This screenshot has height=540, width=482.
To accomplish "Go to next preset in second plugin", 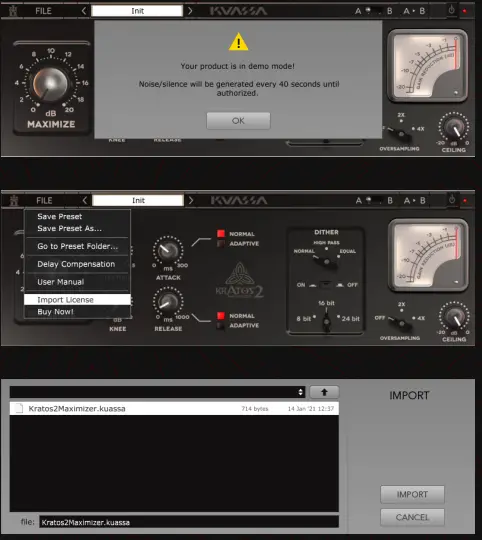I will pos(191,200).
